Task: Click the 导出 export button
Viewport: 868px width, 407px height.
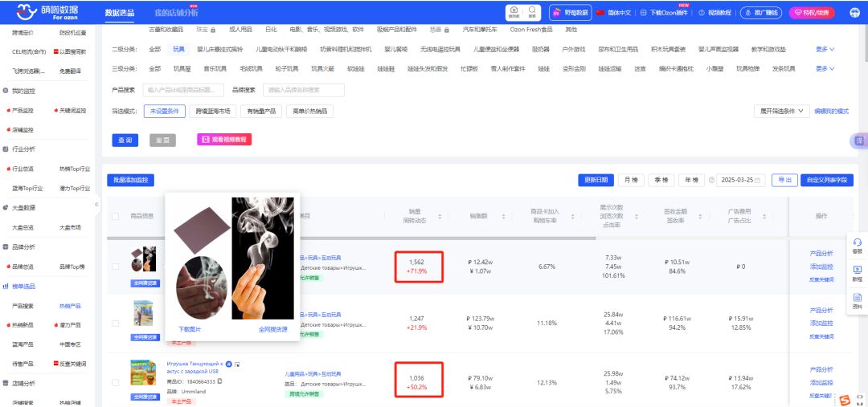Action: click(x=784, y=181)
